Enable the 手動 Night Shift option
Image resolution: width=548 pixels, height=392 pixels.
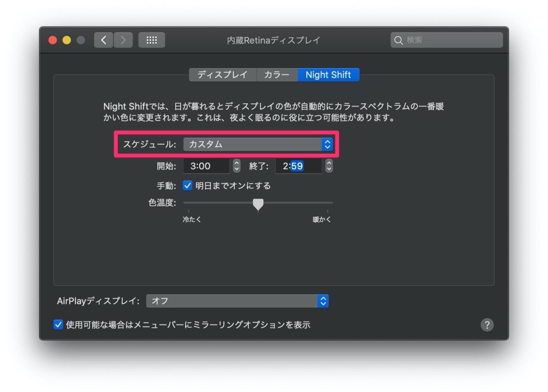(188, 186)
